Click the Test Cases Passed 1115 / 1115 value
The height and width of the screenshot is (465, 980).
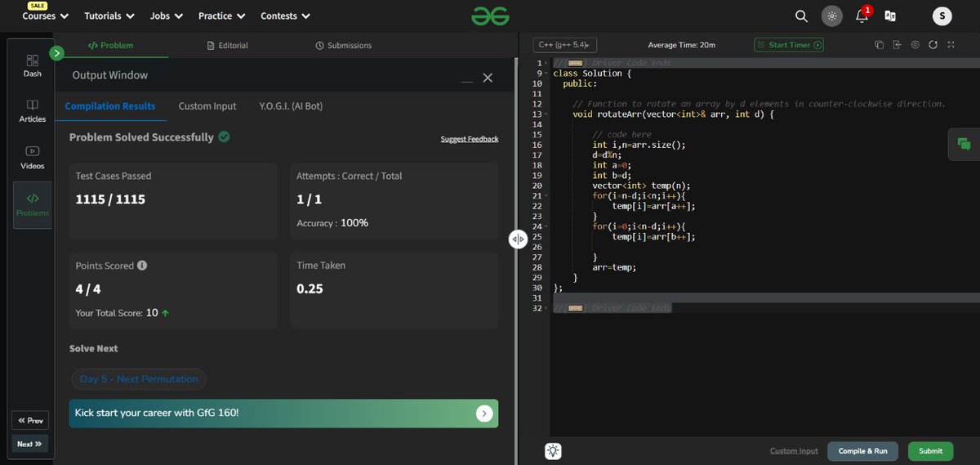(110, 199)
